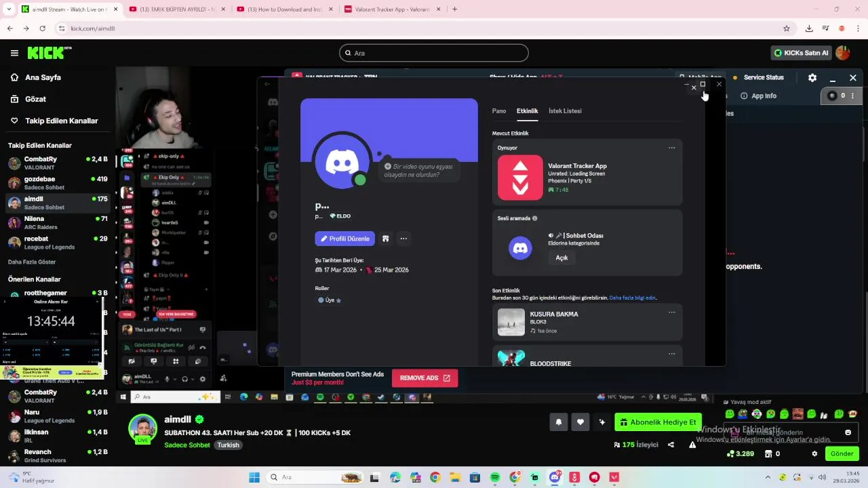Screen dimensions: 868x488
Task: Open browser downloads icon
Action: tap(809, 28)
